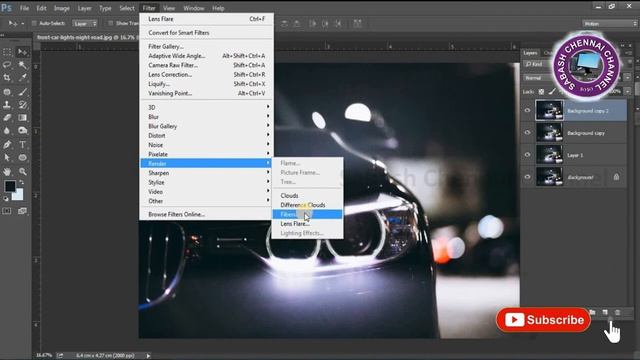Reset default foreground and background colors

click(6, 199)
